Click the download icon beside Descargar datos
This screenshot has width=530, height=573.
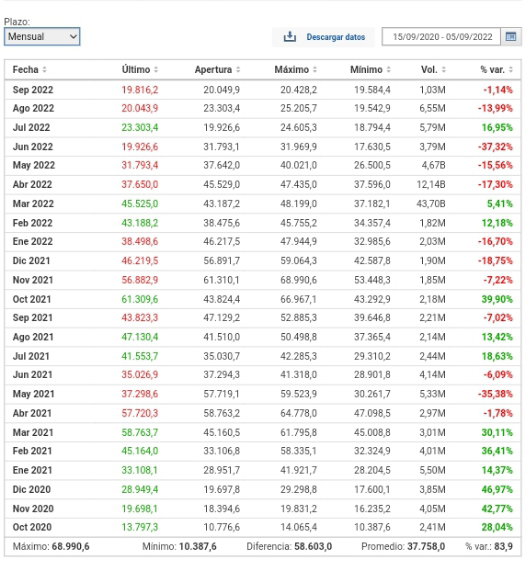[289, 37]
